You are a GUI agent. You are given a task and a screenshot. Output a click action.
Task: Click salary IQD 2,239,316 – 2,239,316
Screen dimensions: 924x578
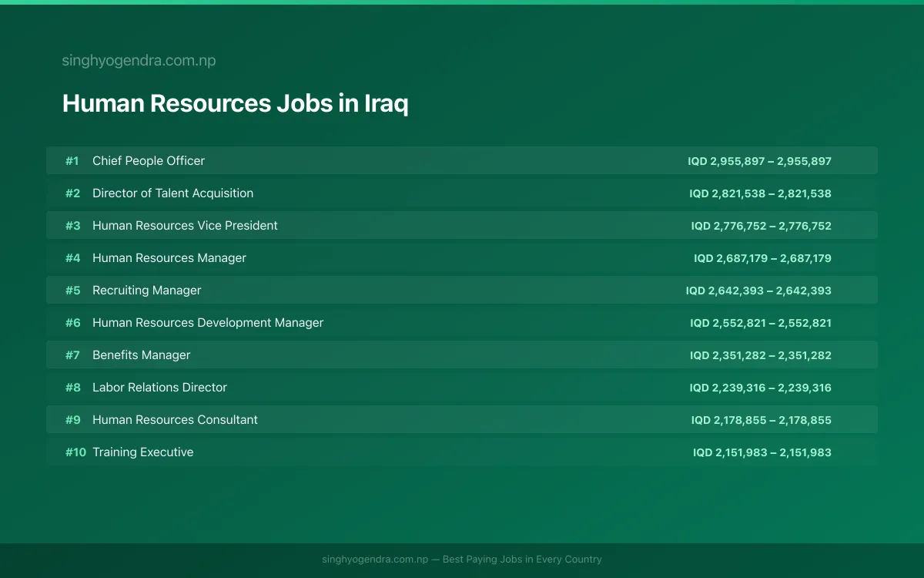(761, 388)
